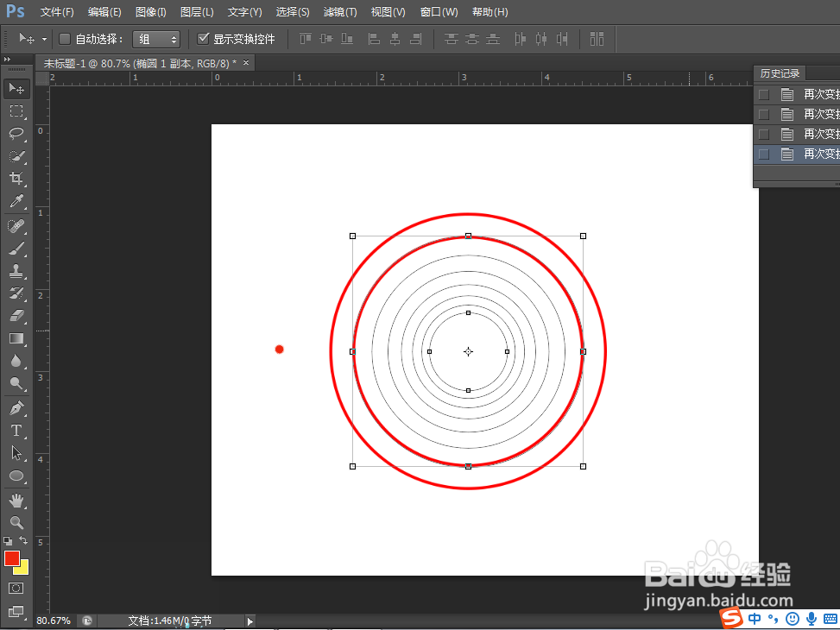Open status bar info arrow menu

pyautogui.click(x=249, y=621)
